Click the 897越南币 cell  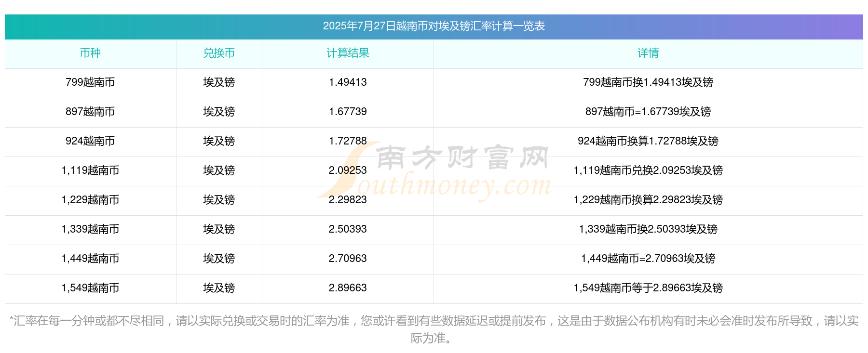pos(90,112)
